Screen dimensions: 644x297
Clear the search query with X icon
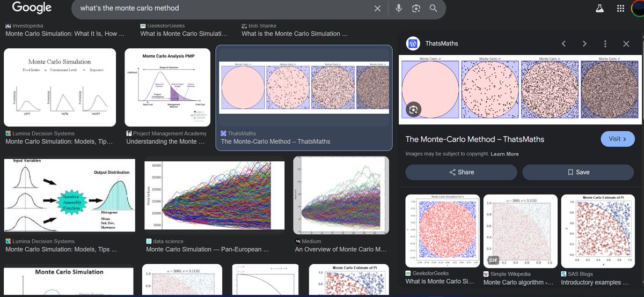(x=377, y=9)
